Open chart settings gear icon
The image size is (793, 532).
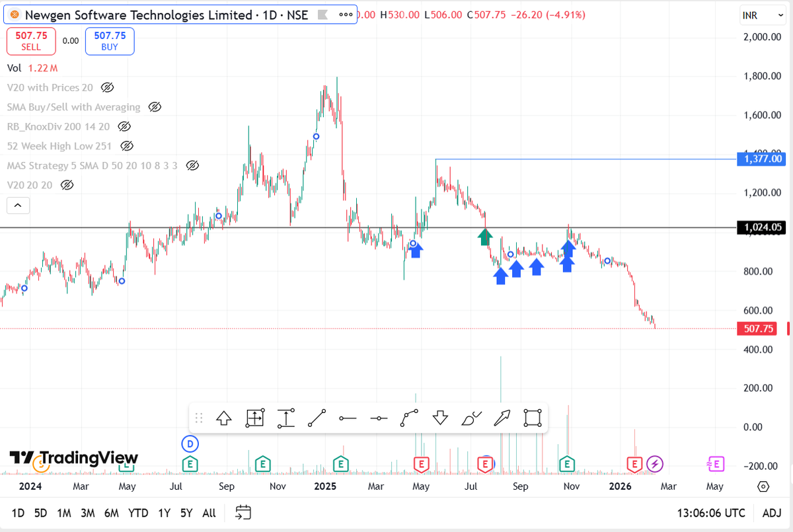pyautogui.click(x=763, y=486)
